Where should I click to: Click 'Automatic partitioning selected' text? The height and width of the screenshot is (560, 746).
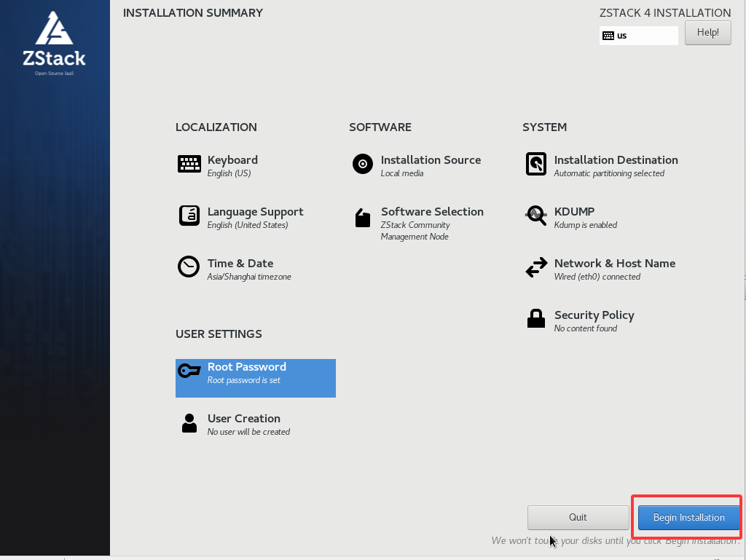609,173
